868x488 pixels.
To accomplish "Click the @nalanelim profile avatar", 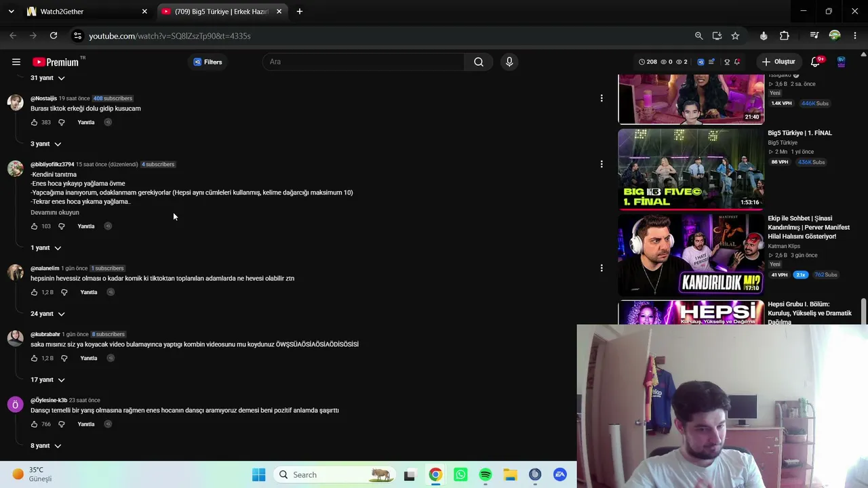I will coord(15,272).
